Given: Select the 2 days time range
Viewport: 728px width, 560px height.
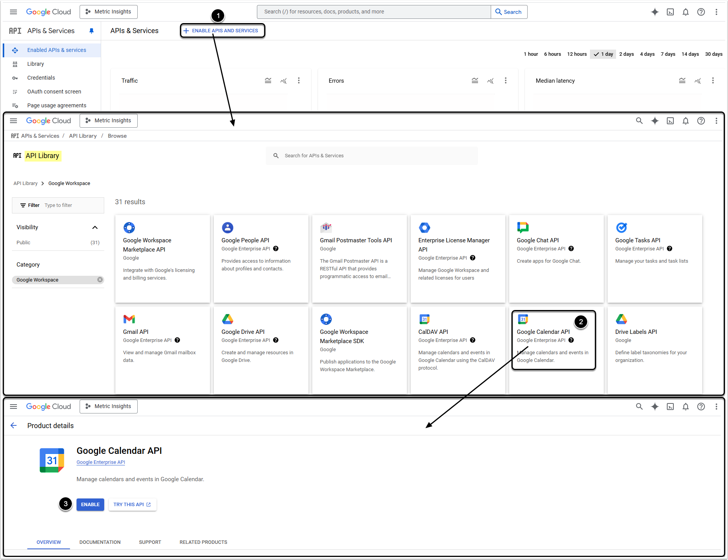Looking at the screenshot, I should (626, 54).
